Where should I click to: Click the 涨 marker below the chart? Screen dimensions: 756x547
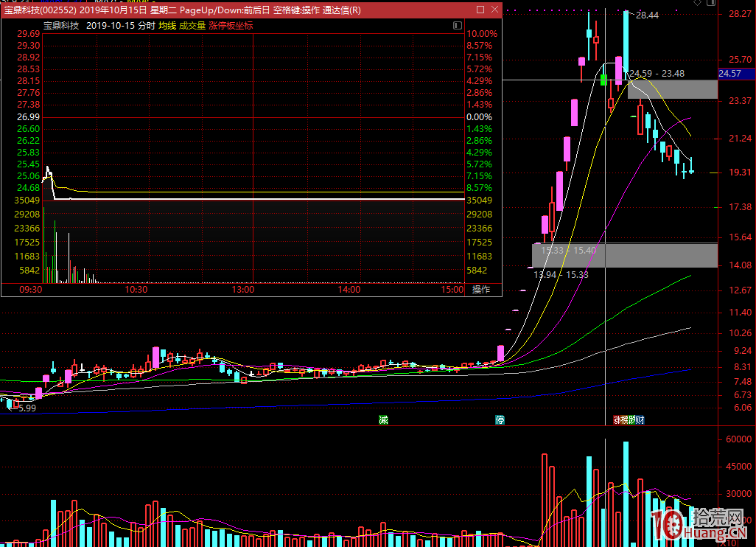[617, 419]
